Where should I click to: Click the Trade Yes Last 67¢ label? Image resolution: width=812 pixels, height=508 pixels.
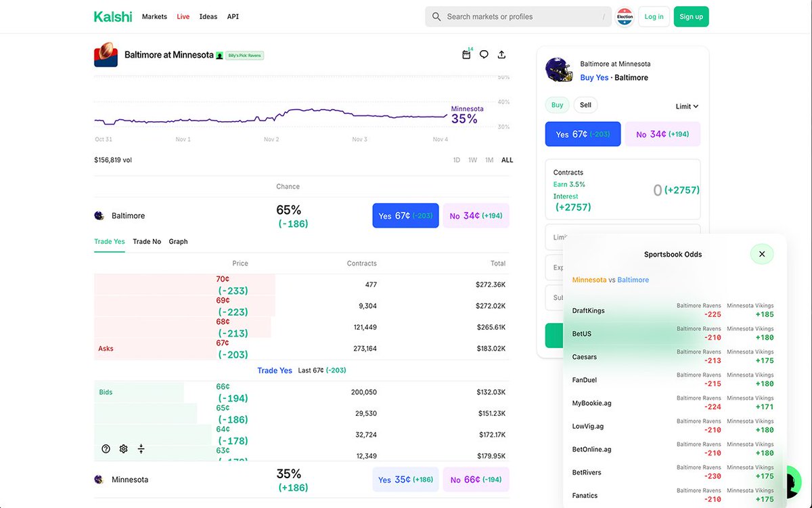pyautogui.click(x=302, y=371)
